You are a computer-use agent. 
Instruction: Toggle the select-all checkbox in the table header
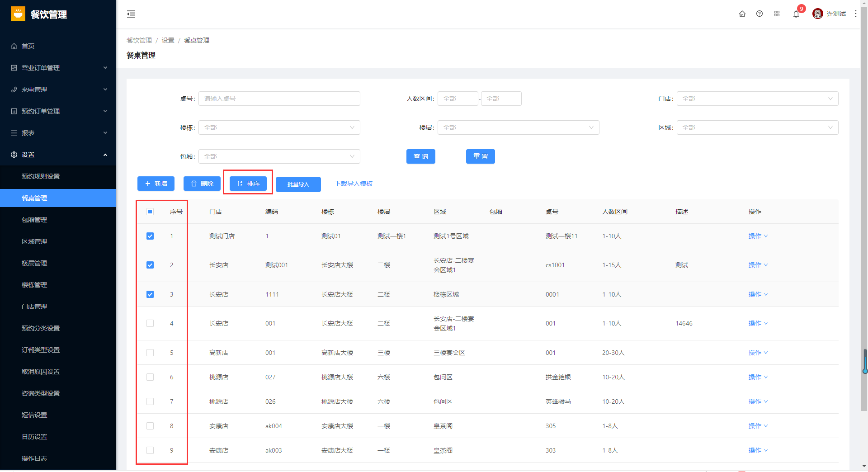(150, 212)
